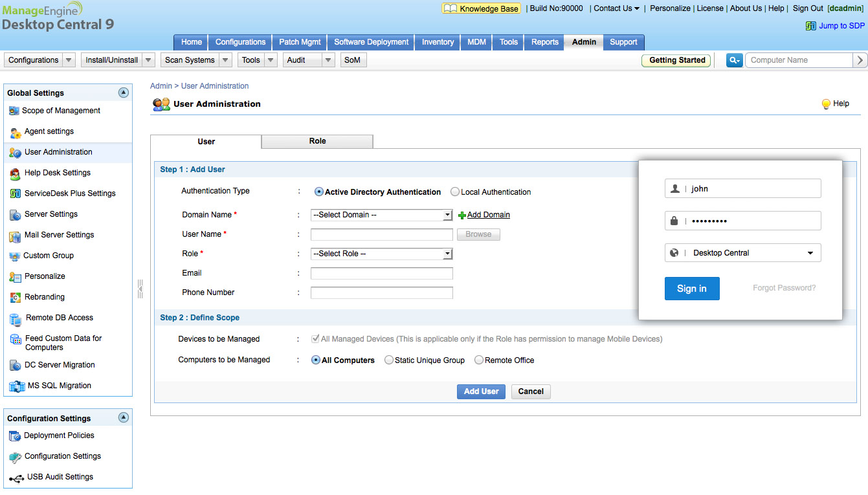This screenshot has width=868, height=495.
Task: Open the Select Role dropdown
Action: click(381, 254)
